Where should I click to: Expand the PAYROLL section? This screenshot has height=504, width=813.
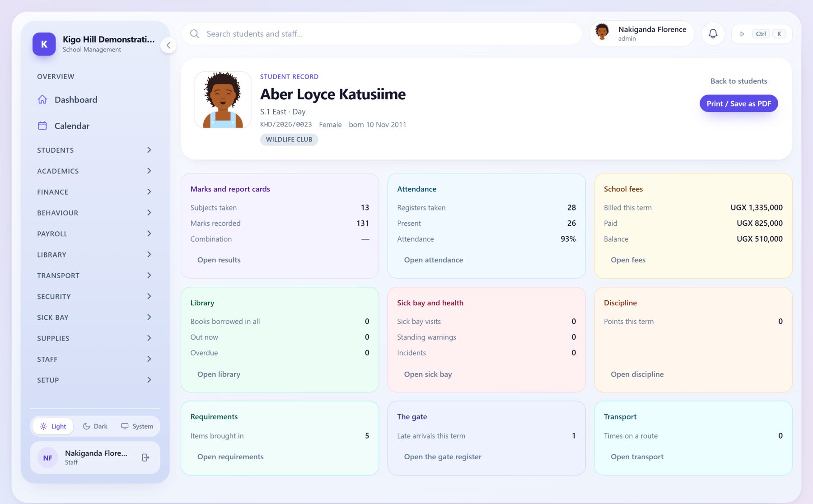pyautogui.click(x=95, y=233)
